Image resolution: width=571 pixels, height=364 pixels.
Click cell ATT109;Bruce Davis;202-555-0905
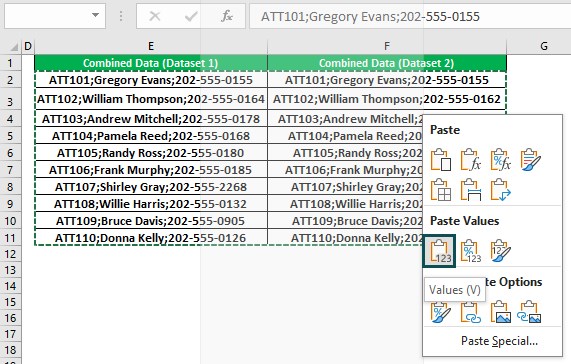coord(151,221)
